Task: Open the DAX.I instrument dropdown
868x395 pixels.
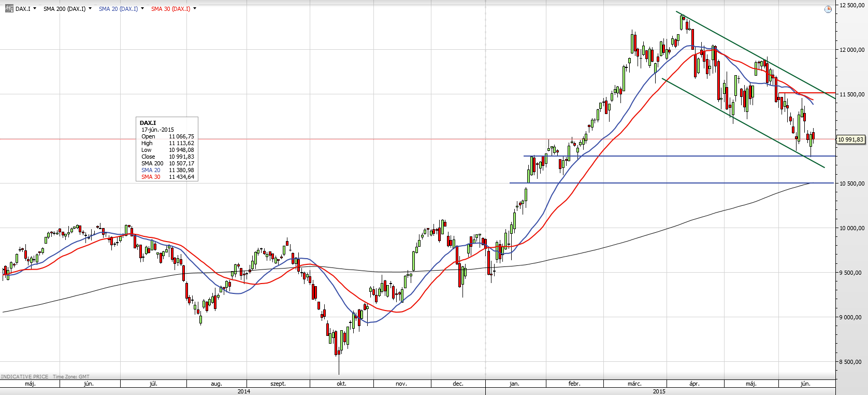Action: click(x=35, y=8)
